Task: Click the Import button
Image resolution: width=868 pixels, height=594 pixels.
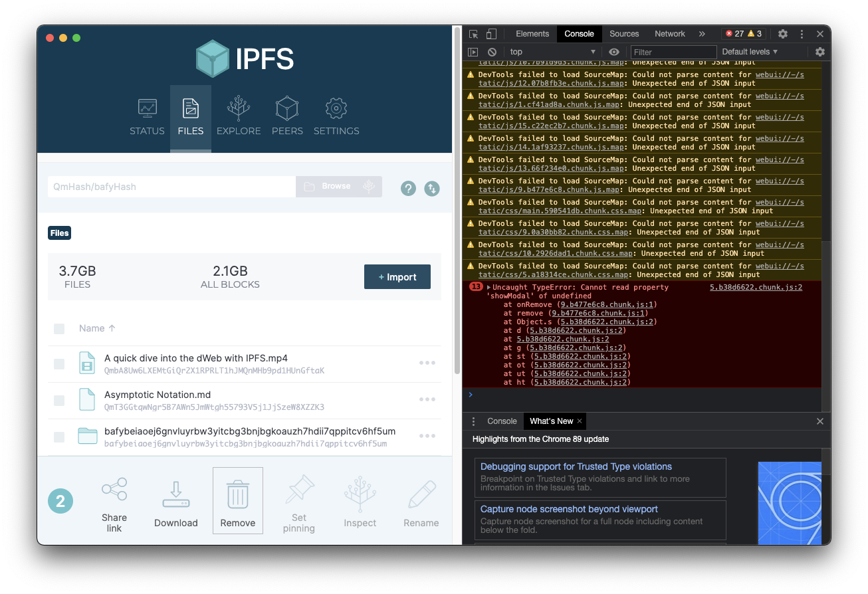Action: click(397, 276)
